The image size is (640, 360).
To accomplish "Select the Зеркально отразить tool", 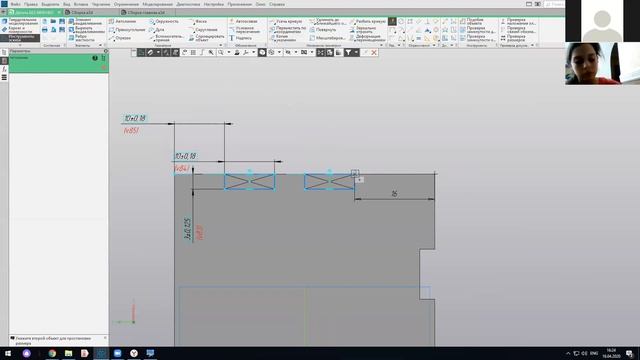I will coord(363,30).
